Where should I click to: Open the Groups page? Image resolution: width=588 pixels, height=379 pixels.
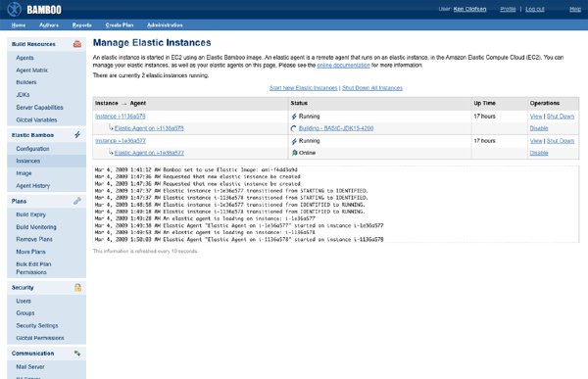coord(25,313)
